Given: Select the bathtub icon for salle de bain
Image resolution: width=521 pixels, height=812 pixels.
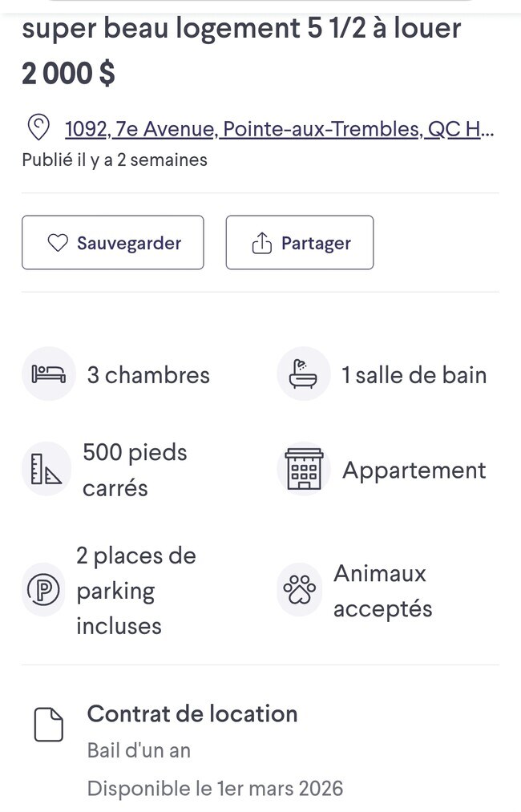Looking at the screenshot, I should pos(303,374).
